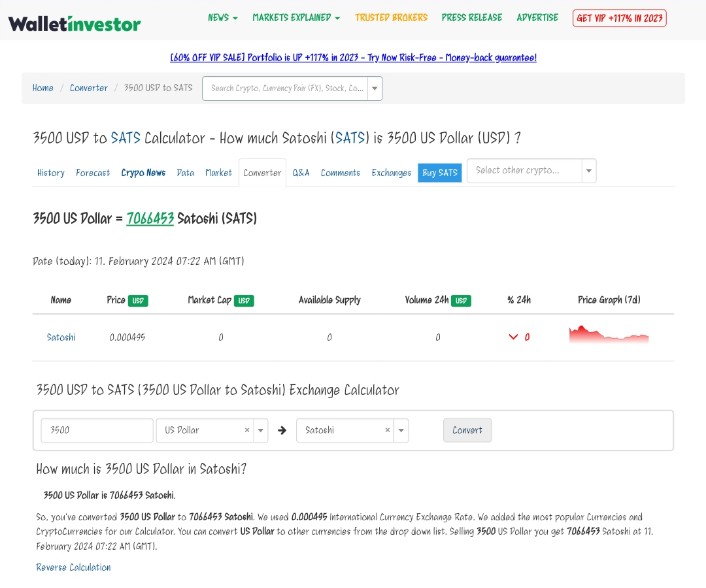Open the Satoshi link in the table
Screen dimensions: 706x588
(61, 337)
